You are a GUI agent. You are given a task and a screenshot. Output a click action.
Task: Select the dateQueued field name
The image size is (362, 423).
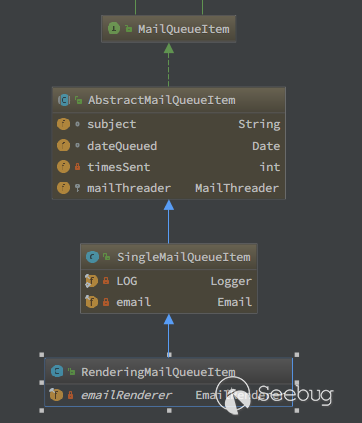pos(122,146)
